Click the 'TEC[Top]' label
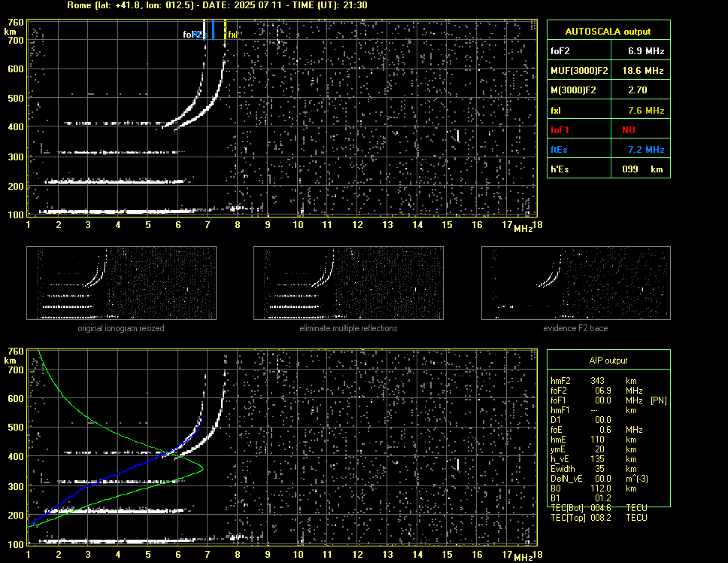 tap(568, 518)
